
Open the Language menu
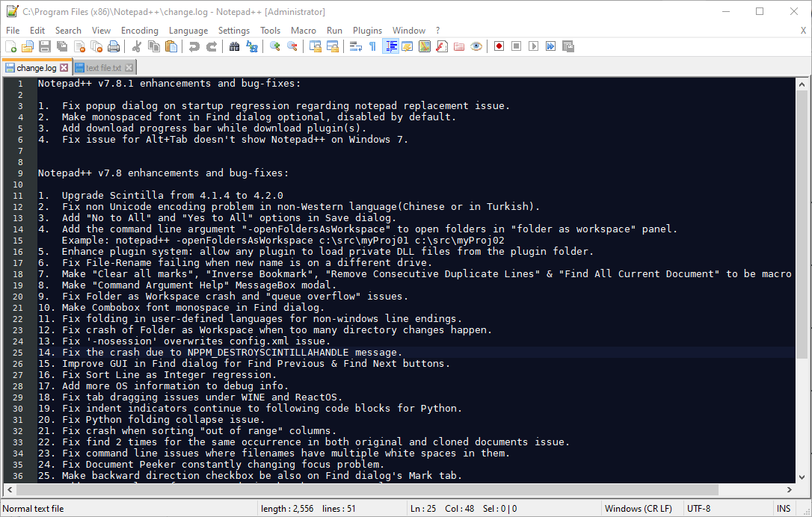188,31
